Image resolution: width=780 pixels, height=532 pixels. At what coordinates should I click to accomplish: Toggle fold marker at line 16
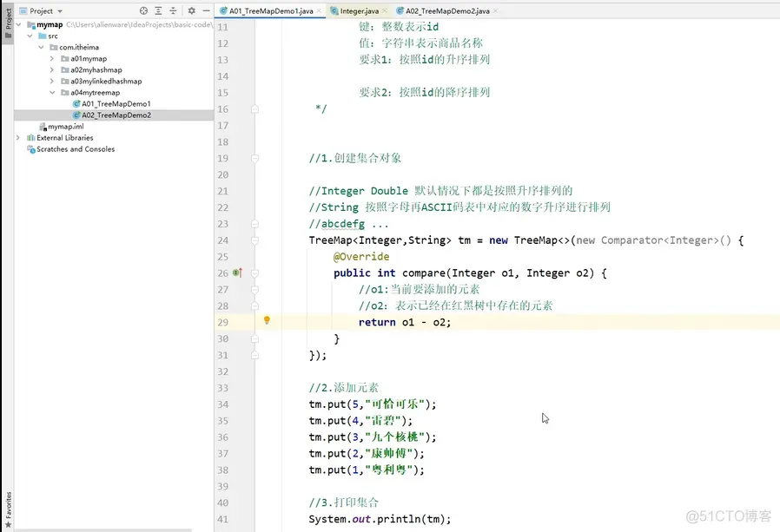click(254, 108)
